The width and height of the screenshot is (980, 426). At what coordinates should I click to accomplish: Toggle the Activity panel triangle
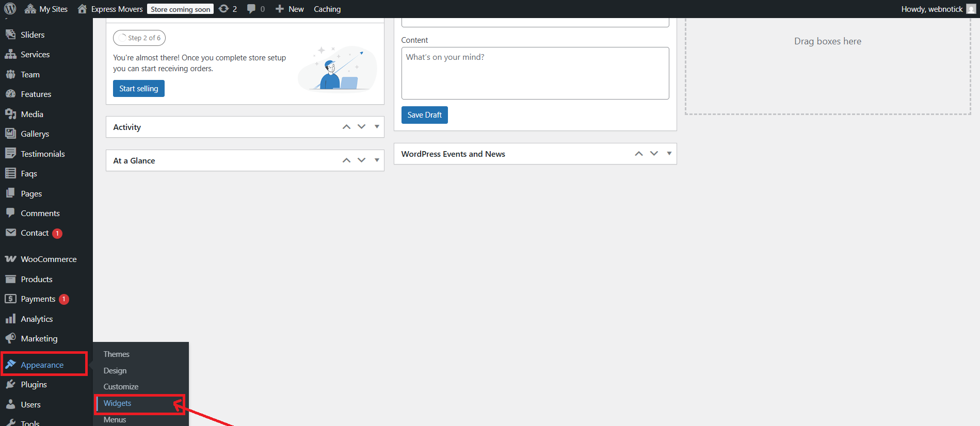point(377,127)
